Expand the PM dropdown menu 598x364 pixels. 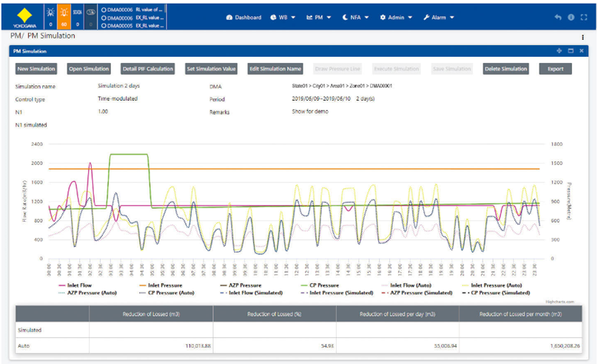pos(321,17)
